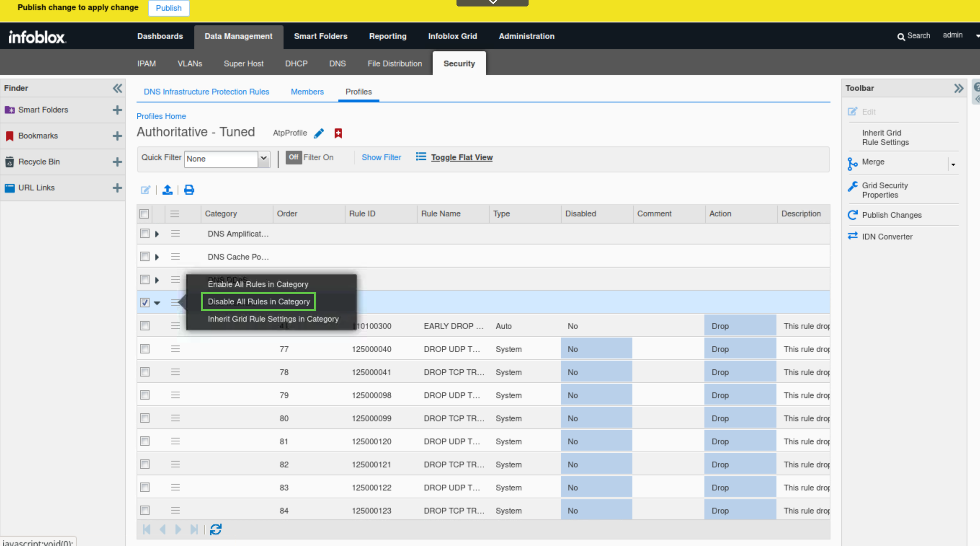980x546 pixels.
Task: Click the refresh icon in the table footer
Action: click(216, 529)
